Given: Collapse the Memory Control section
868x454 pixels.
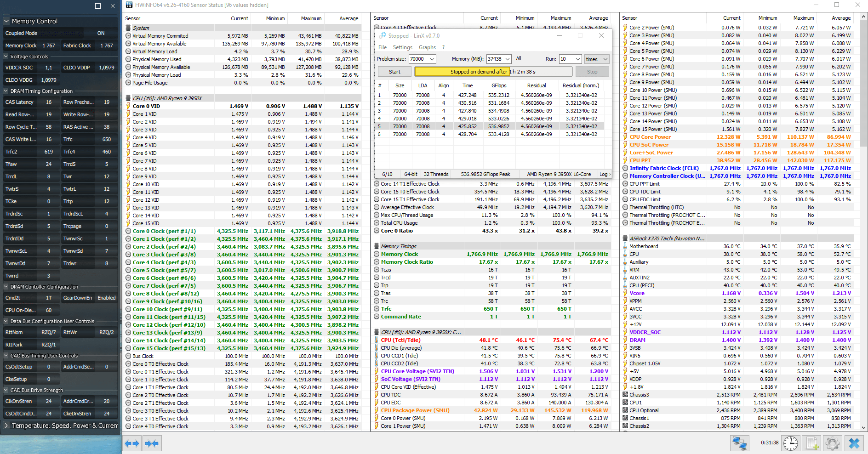Looking at the screenshot, I should point(6,21).
